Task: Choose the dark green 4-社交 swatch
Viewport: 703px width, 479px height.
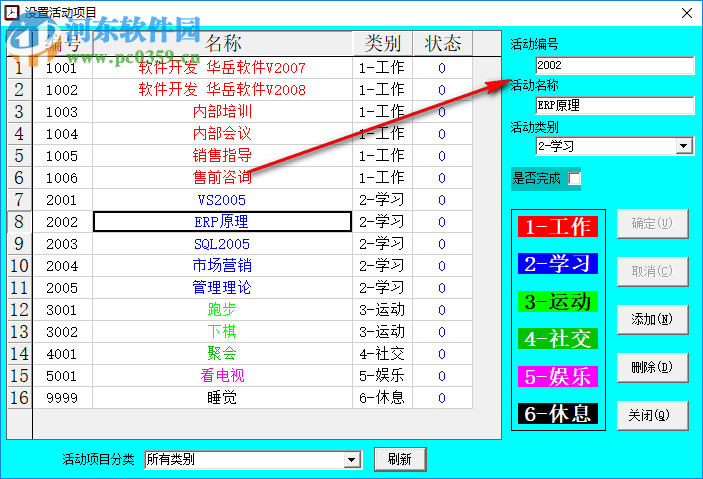Action: 558,339
